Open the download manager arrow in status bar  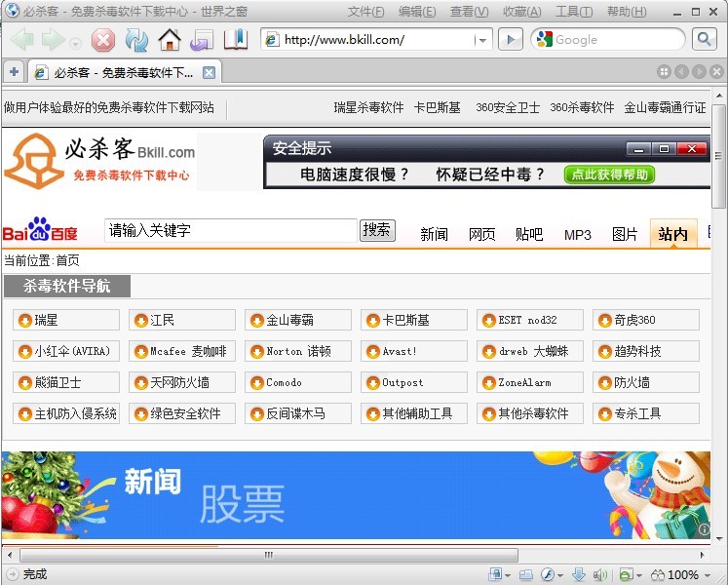click(x=577, y=575)
